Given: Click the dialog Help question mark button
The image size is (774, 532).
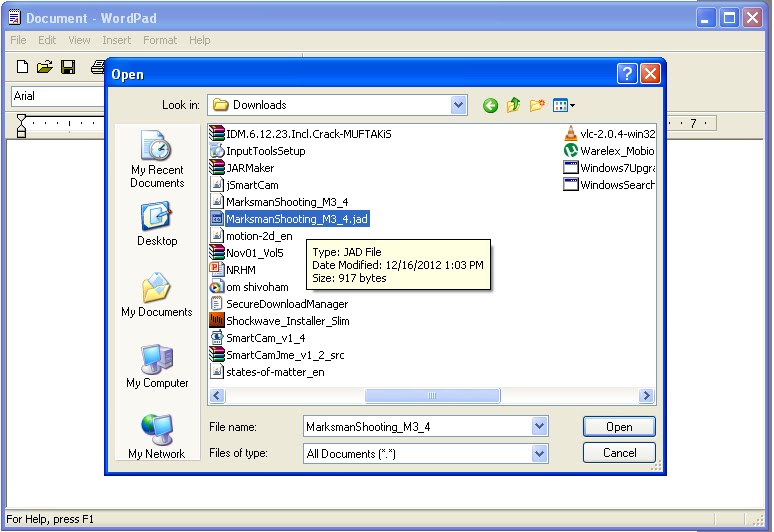Looking at the screenshot, I should [627, 74].
